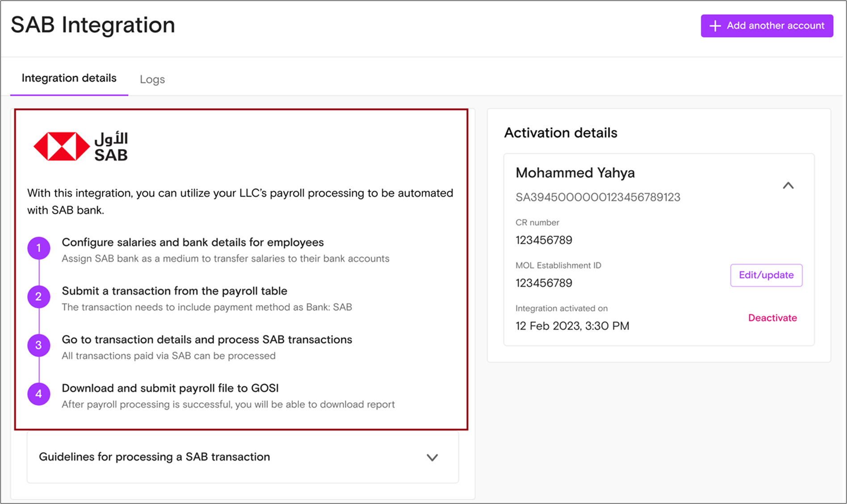Screen dimensions: 847x504
Task: Click Submit a transaction from the payroll table
Action: (174, 291)
